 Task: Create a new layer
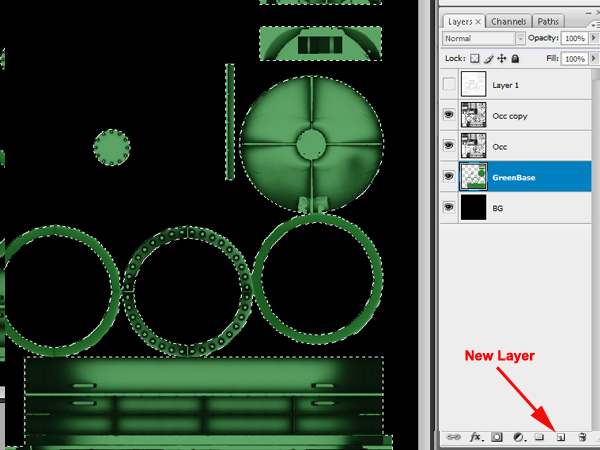coord(561,437)
